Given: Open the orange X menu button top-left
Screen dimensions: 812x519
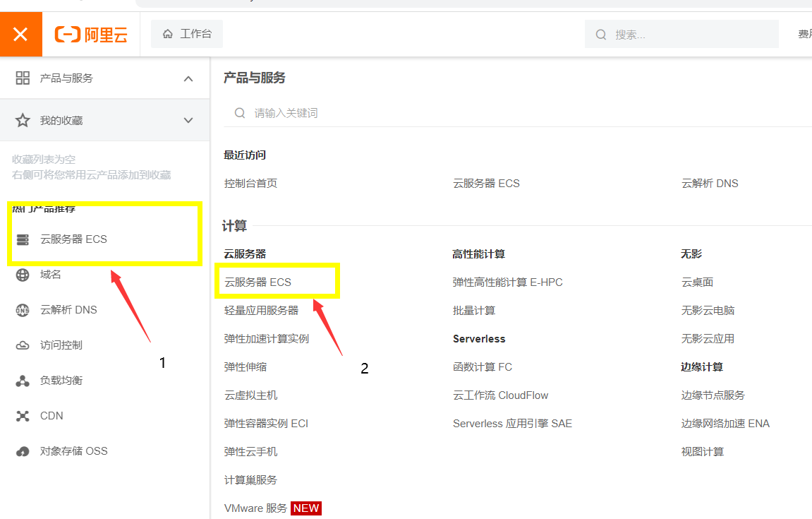Looking at the screenshot, I should tap(20, 33).
